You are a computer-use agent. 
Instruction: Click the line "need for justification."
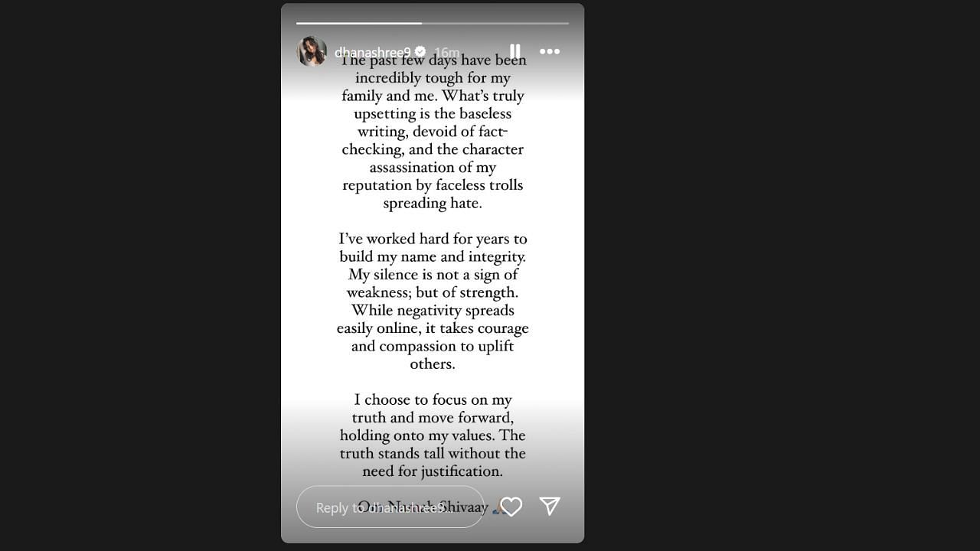[433, 471]
